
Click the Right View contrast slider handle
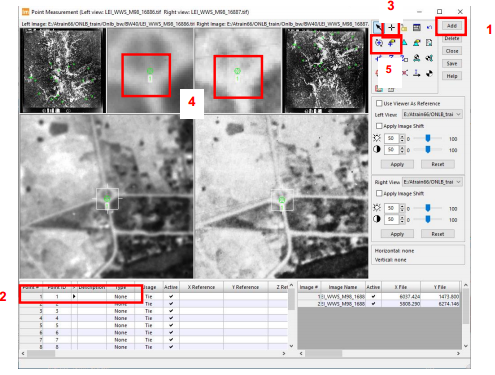click(428, 219)
